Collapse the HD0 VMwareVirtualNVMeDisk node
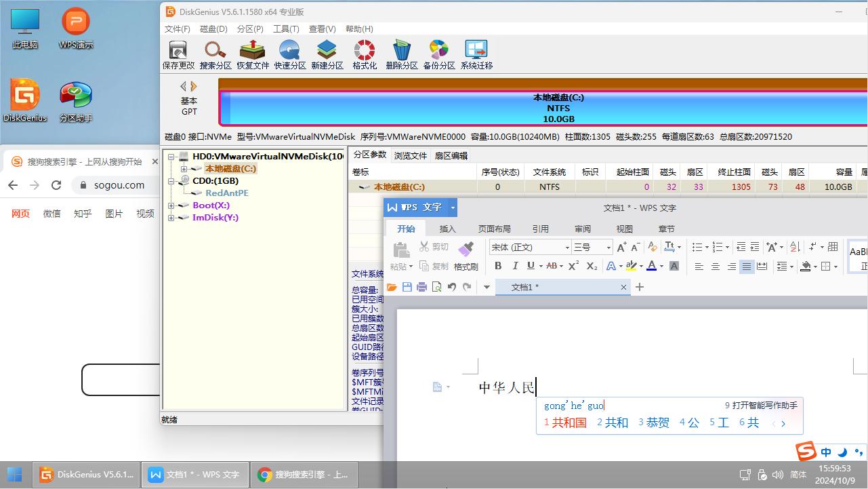 click(171, 157)
